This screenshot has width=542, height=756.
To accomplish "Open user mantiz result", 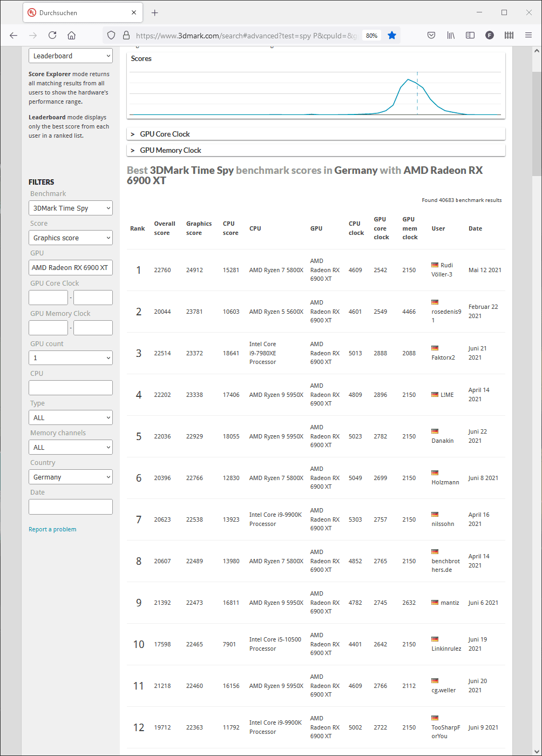I will pyautogui.click(x=450, y=603).
